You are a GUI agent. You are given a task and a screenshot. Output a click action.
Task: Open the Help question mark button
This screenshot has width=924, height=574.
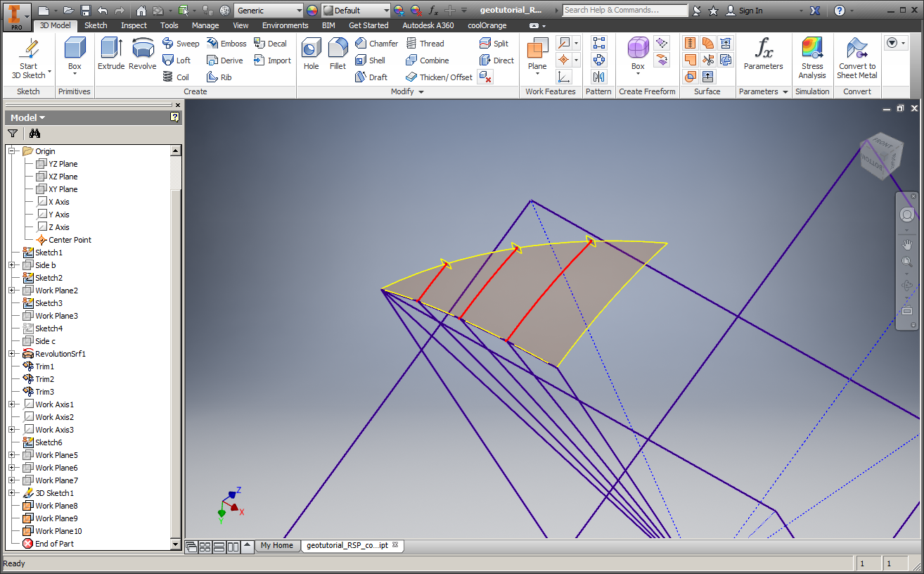[839, 11]
